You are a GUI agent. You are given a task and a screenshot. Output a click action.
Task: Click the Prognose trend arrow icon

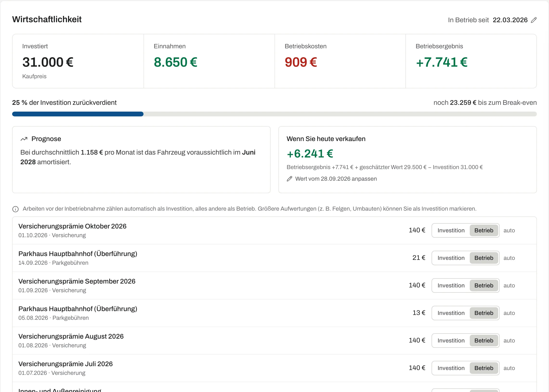tap(24, 139)
